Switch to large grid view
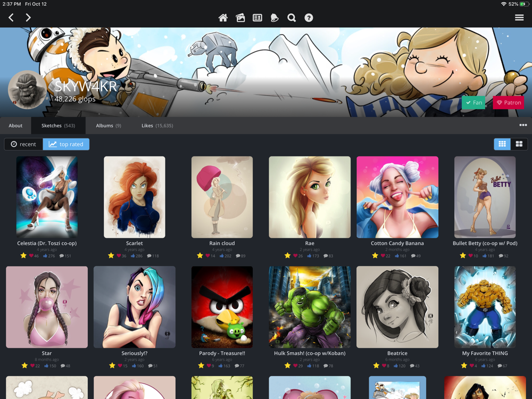Image resolution: width=532 pixels, height=399 pixels. [519, 144]
